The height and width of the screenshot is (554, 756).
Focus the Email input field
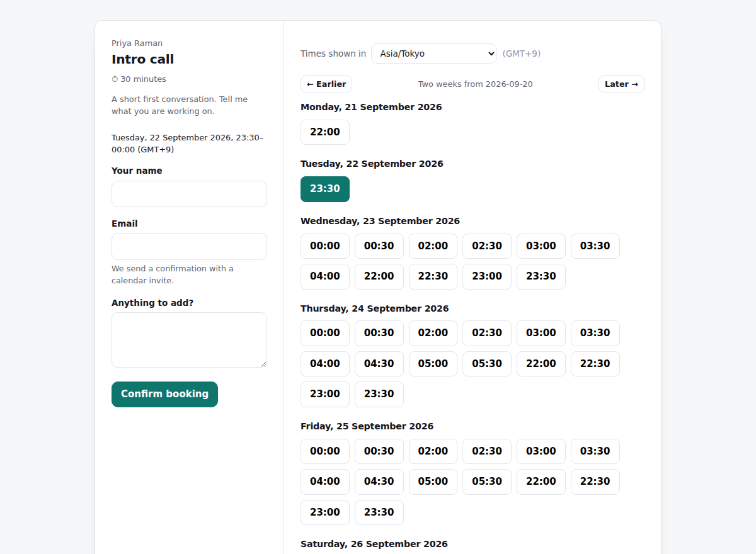click(189, 246)
